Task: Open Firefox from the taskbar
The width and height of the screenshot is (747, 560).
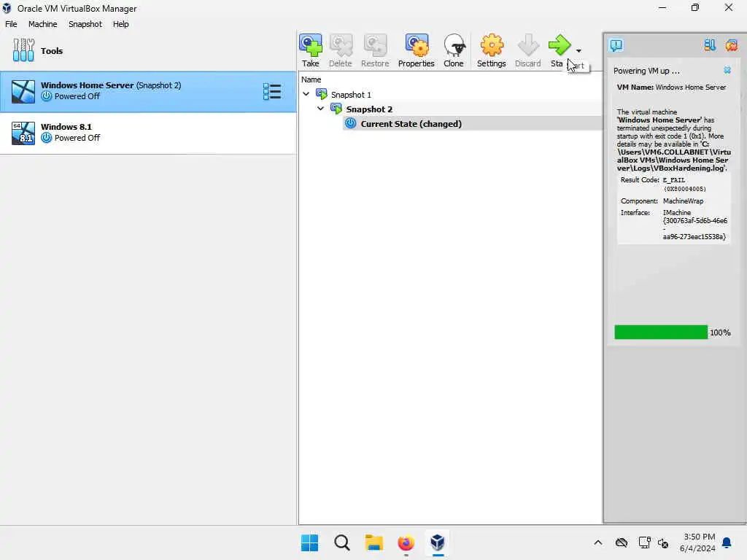Action: click(406, 542)
